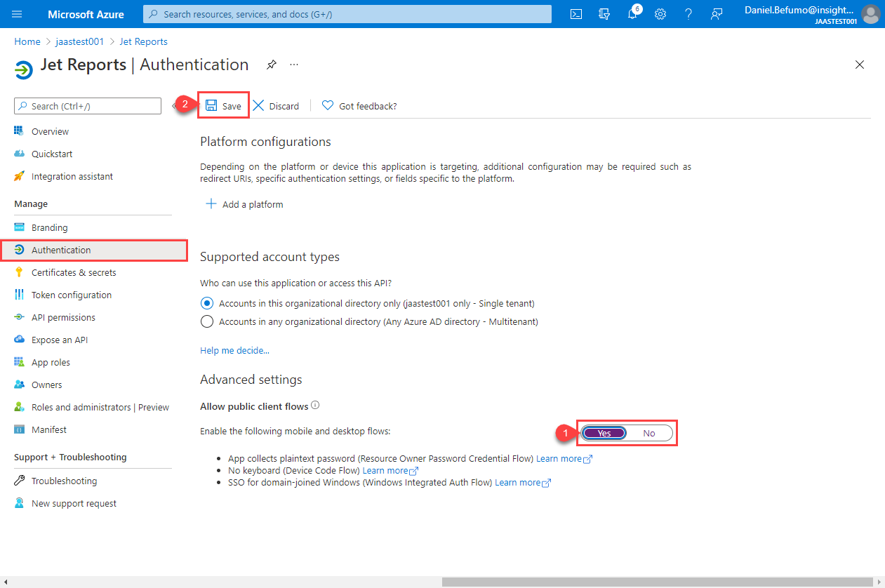Image resolution: width=885 pixels, height=588 pixels.
Task: Click the user account avatar
Action: click(870, 14)
